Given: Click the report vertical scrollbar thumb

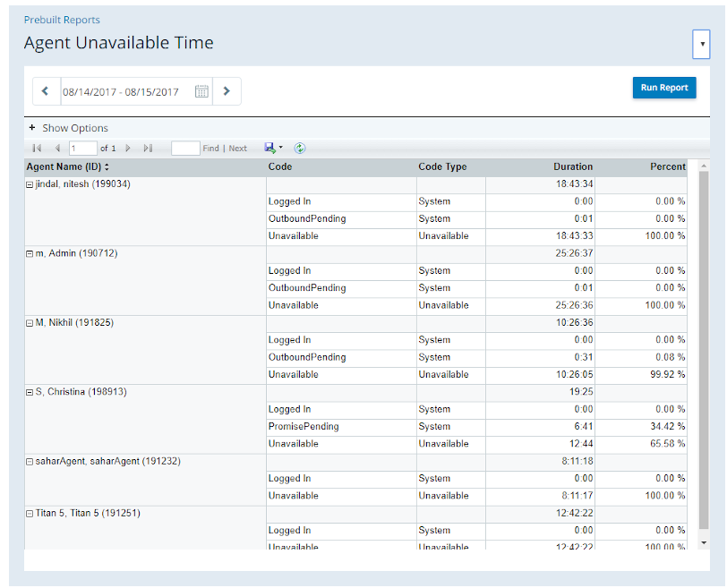Looking at the screenshot, I should [x=704, y=350].
